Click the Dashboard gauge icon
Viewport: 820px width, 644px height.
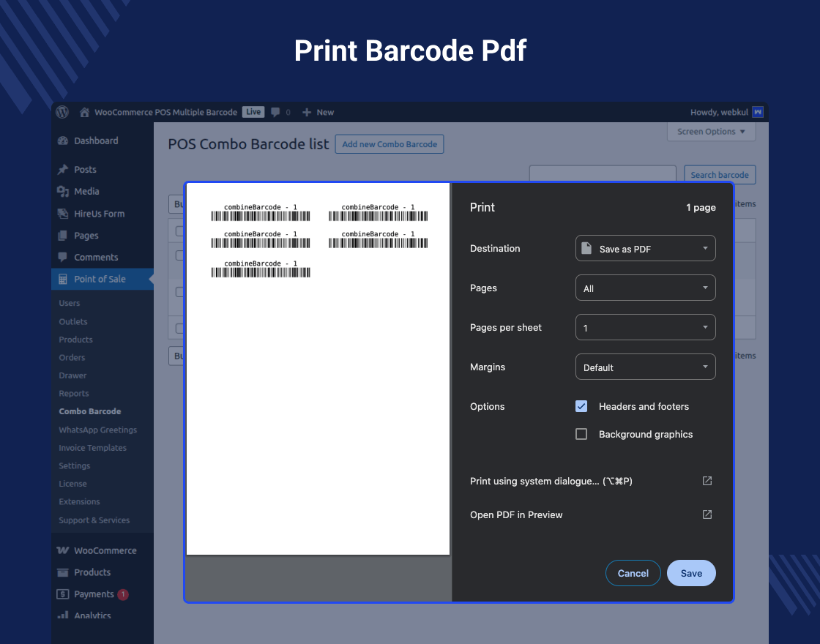pyautogui.click(x=63, y=141)
